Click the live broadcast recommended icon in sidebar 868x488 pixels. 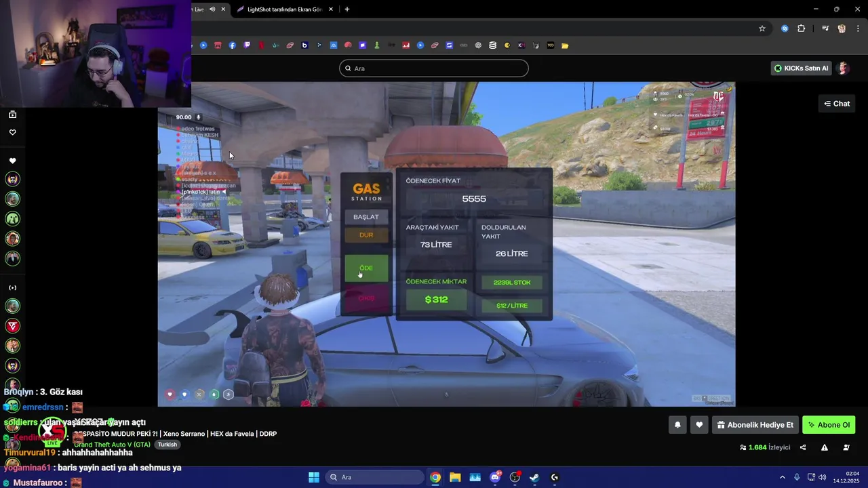coord(12,287)
